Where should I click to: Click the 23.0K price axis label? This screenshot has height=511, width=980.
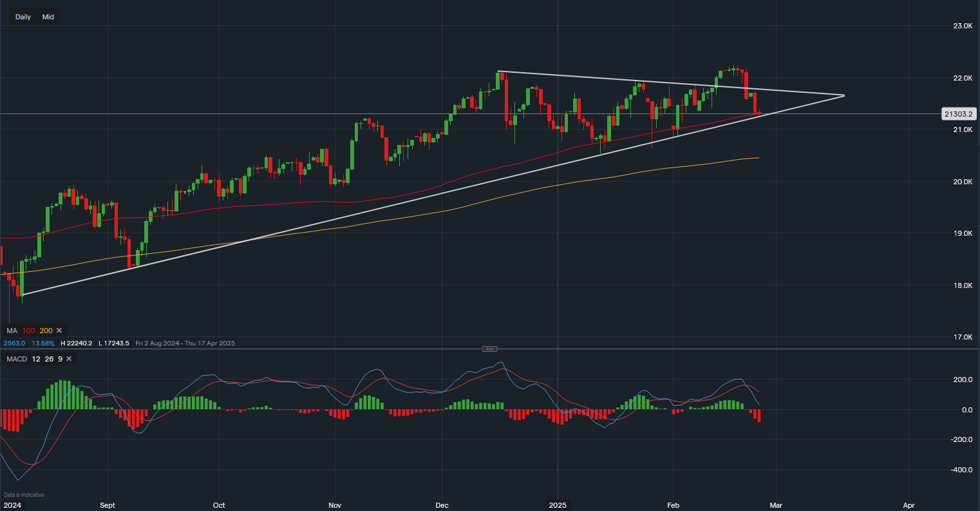[963, 26]
